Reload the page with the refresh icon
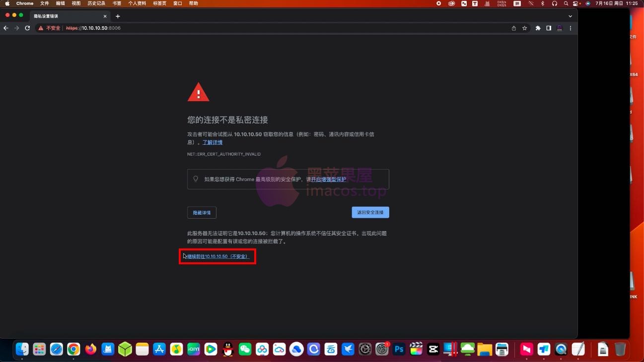 point(27,28)
